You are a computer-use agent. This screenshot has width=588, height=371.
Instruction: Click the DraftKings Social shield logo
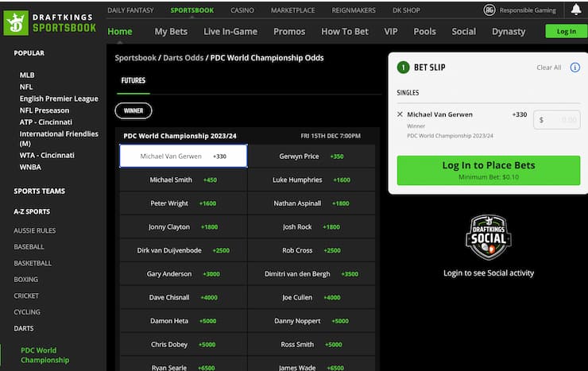488,238
